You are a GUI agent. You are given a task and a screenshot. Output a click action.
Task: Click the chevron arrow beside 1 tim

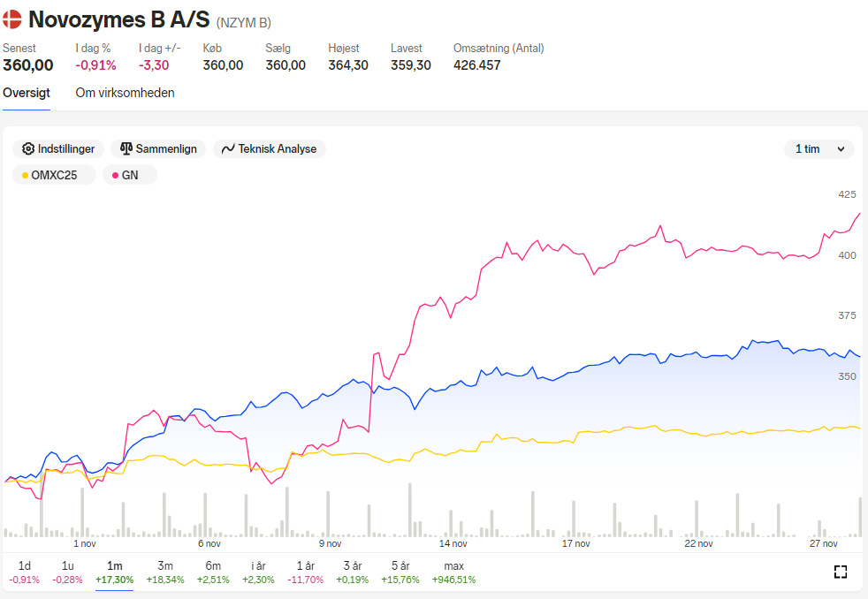coord(841,149)
